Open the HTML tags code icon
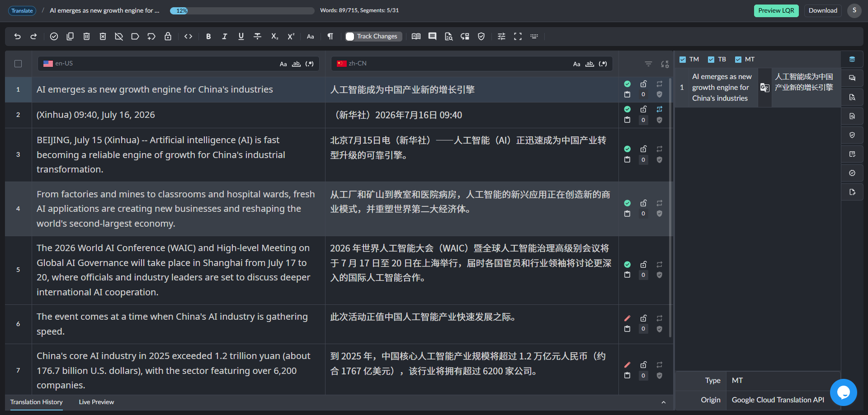 coord(189,37)
